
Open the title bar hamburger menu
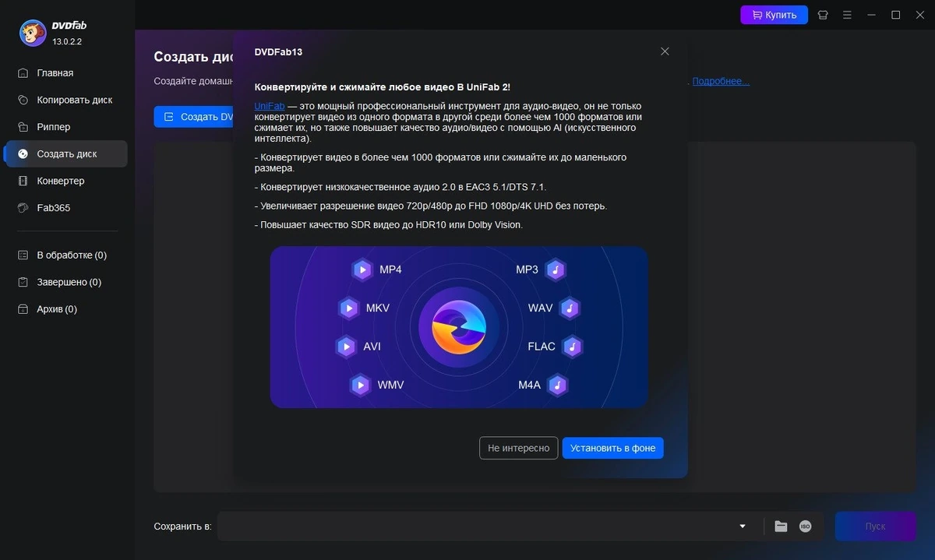point(847,15)
